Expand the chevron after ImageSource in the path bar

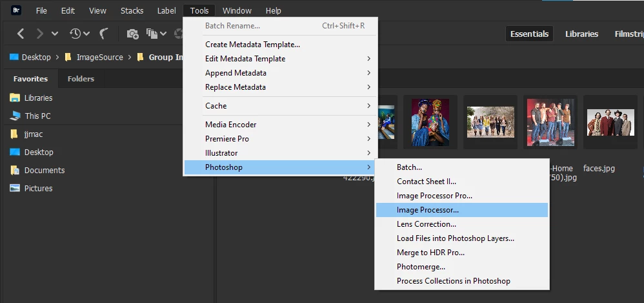coord(129,57)
